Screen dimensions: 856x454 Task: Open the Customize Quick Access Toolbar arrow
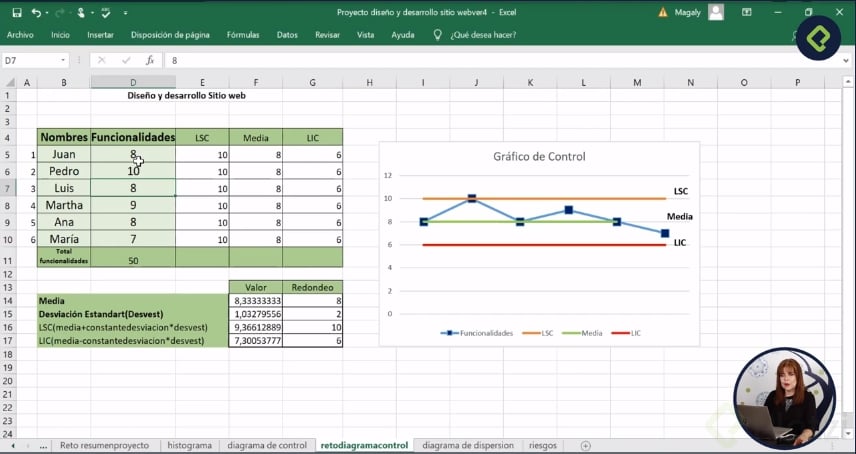(126, 13)
